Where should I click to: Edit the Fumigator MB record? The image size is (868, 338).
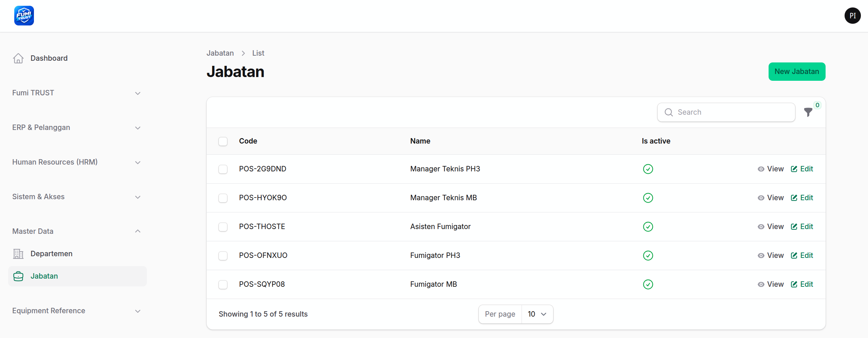(x=802, y=284)
